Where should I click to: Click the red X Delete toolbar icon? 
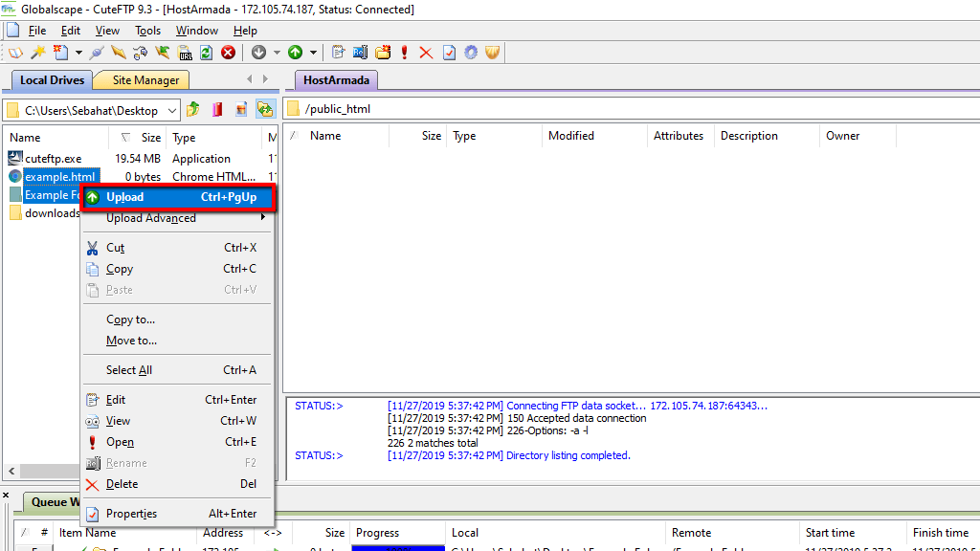coord(426,53)
